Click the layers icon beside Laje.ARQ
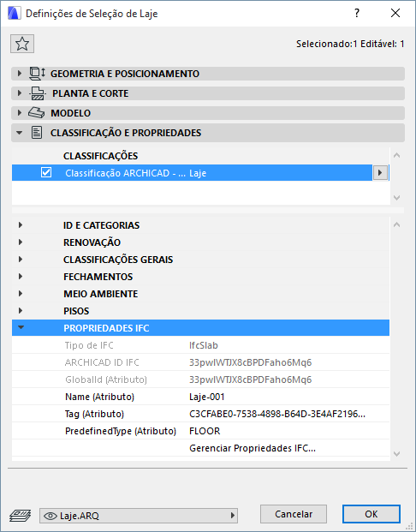Image resolution: width=416 pixels, height=532 pixels. point(21,516)
